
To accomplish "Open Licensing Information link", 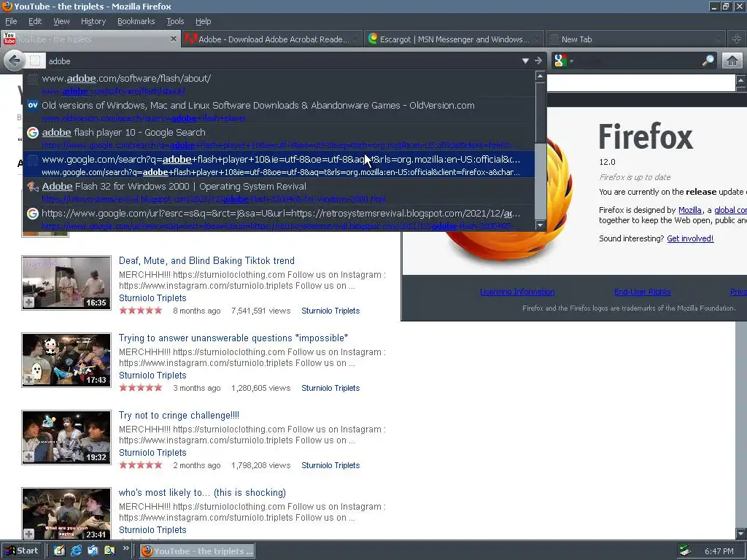I will click(517, 292).
